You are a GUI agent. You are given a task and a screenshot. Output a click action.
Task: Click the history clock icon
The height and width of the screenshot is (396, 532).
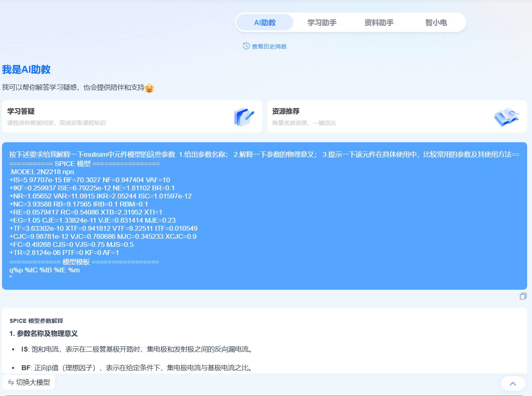pos(246,46)
